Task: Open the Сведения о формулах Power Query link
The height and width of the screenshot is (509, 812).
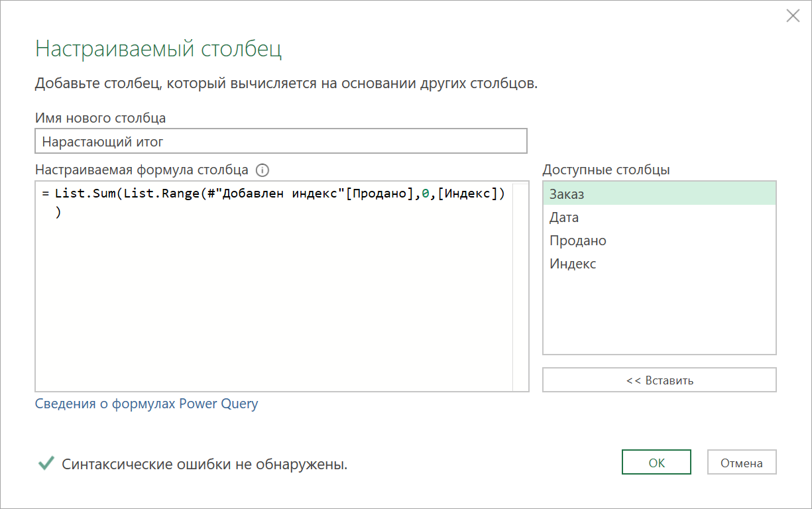Action: [x=146, y=404]
